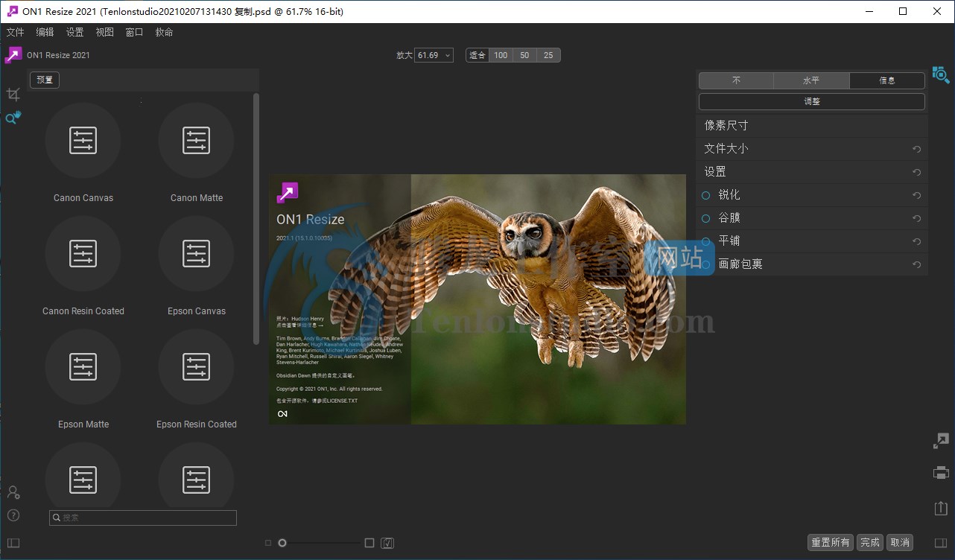This screenshot has width=955, height=560.
Task: Open the 文件 menu
Action: (x=15, y=32)
